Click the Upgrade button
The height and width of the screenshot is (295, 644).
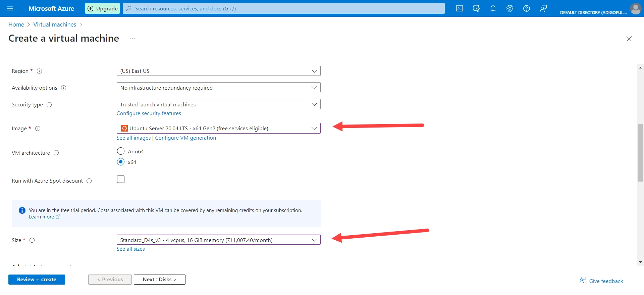pos(103,8)
